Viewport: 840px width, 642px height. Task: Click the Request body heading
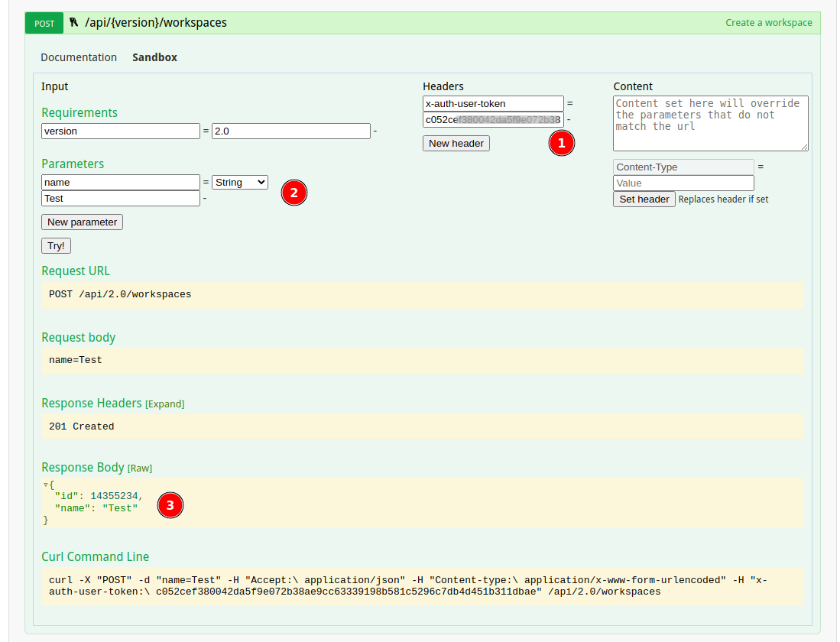tap(79, 338)
